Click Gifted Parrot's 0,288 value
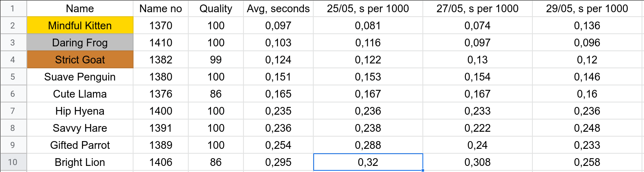644x172 pixels. pos(368,145)
